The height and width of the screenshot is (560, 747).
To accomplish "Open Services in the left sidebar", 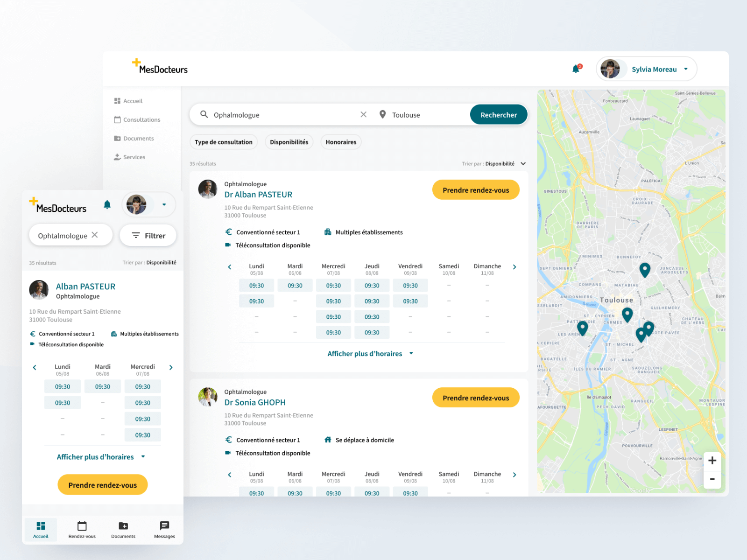I will pos(130,157).
